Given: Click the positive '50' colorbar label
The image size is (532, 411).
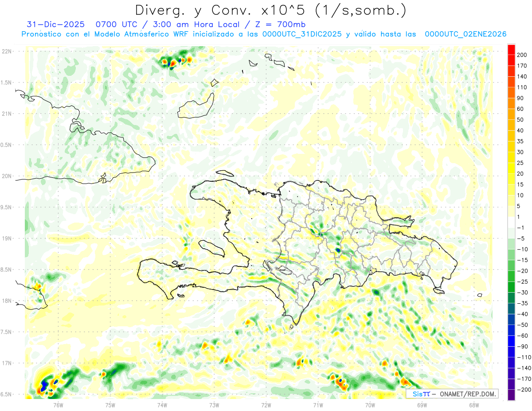Looking at the screenshot, I should click(521, 120).
